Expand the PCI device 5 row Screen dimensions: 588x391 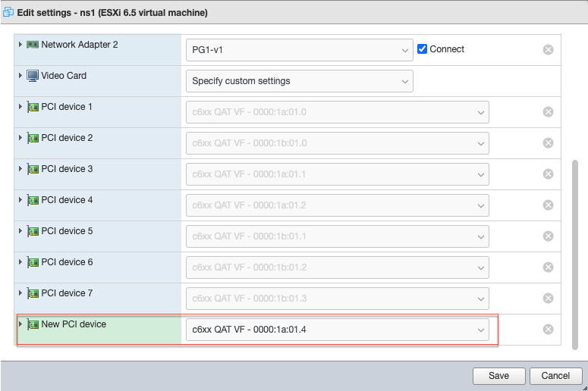20,230
